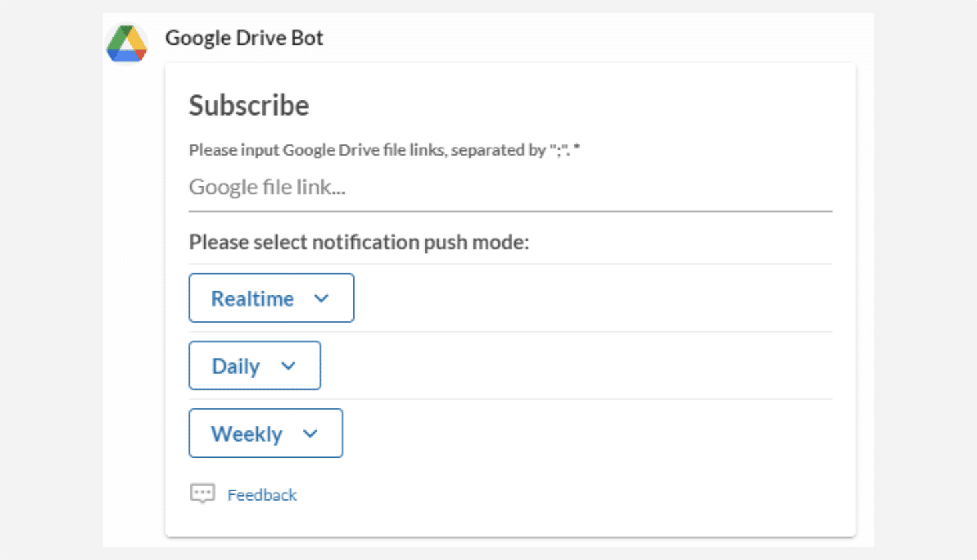Click the chevron arrow beside Weekly
This screenshot has height=560, width=977.
310,434
